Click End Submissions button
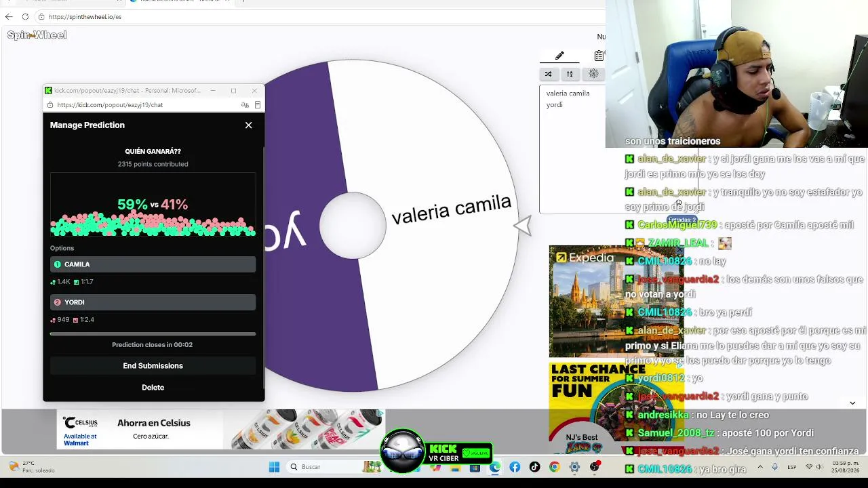 point(153,366)
